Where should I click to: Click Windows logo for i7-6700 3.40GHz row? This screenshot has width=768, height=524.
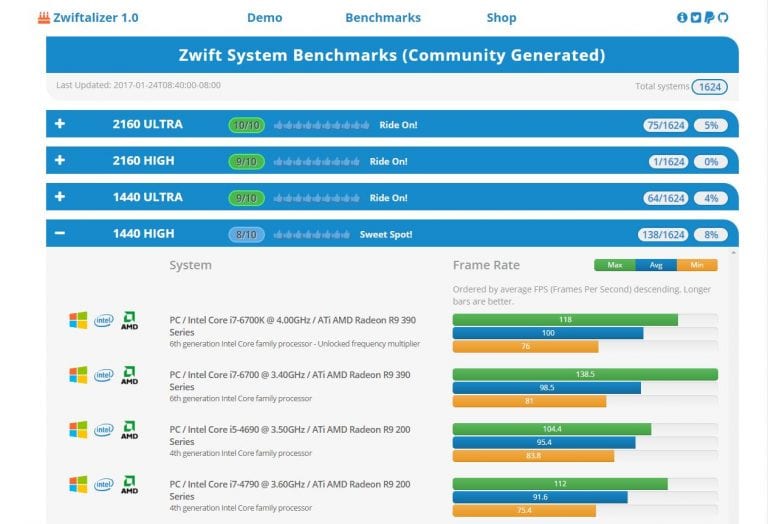click(x=78, y=375)
